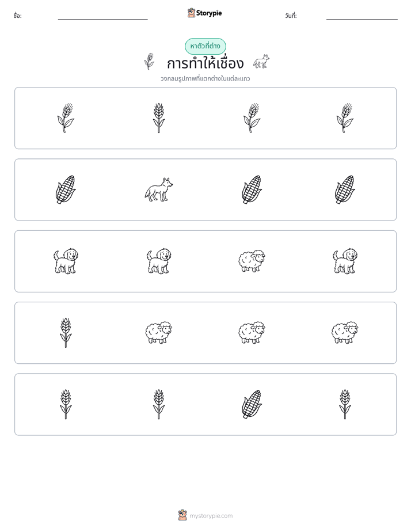
Task: Circle the wolf in the second row
Action: coord(159,189)
